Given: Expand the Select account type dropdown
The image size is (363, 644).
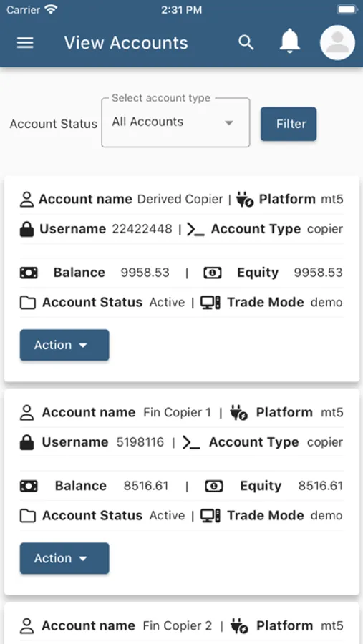Looking at the screenshot, I should pos(175,122).
